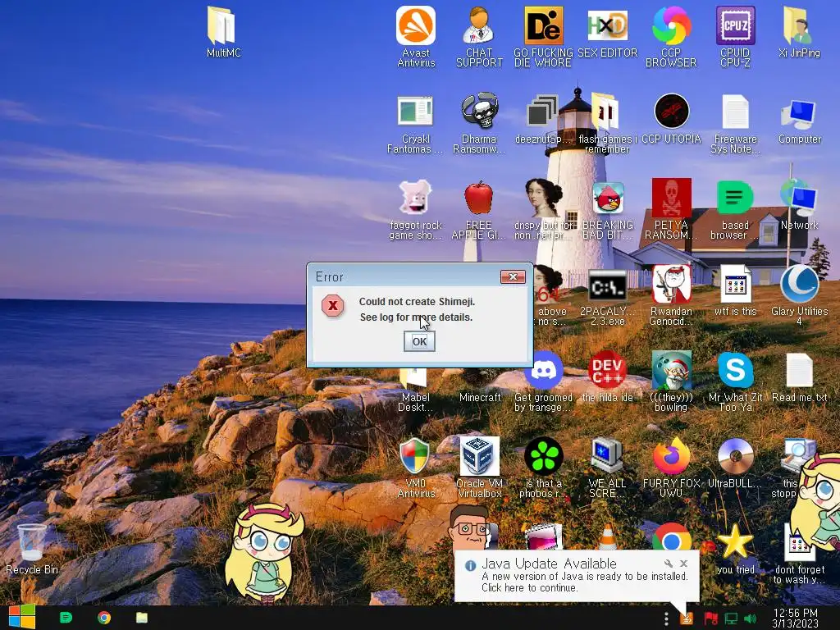Image resolution: width=840 pixels, height=630 pixels.
Task: Click OK in the Error dialog
Action: pos(419,341)
